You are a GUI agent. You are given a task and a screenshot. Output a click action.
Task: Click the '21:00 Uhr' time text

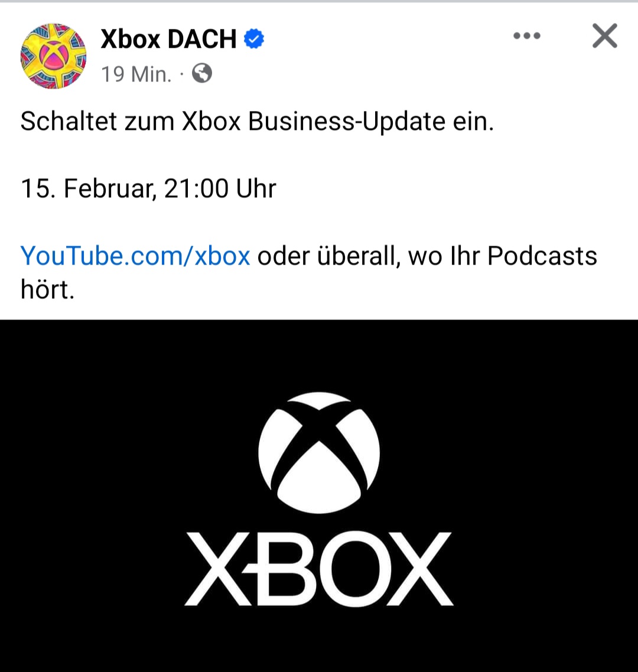click(220, 188)
